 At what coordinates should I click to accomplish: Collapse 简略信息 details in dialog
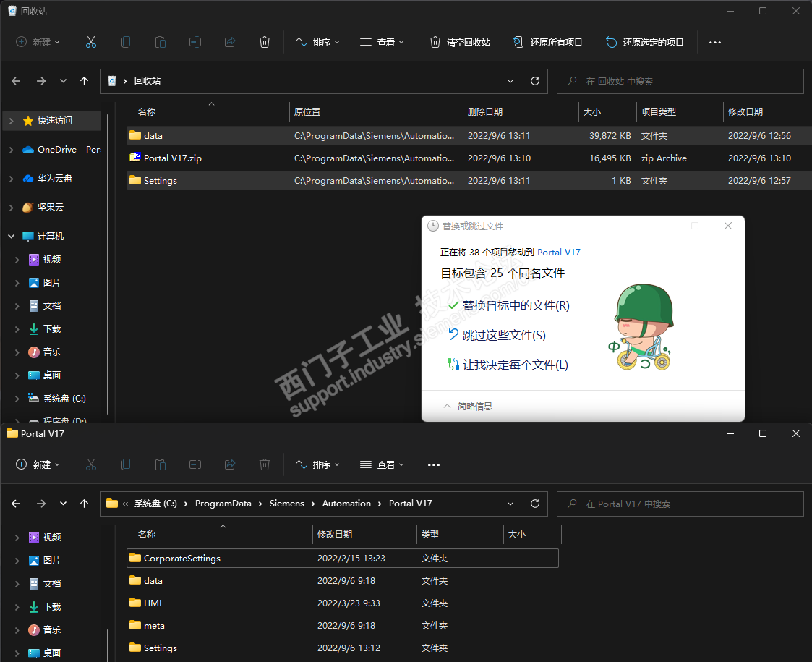(x=468, y=406)
